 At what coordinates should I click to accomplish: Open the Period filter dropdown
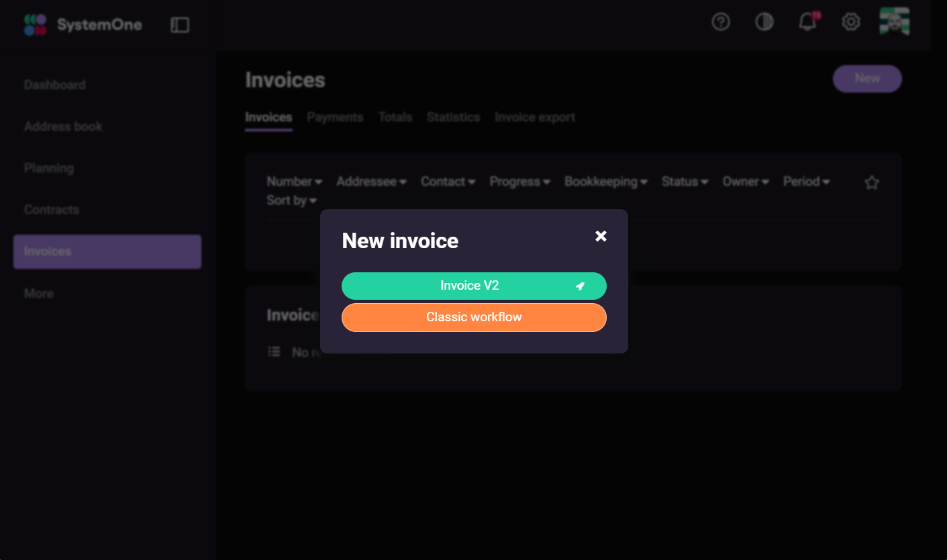806,182
